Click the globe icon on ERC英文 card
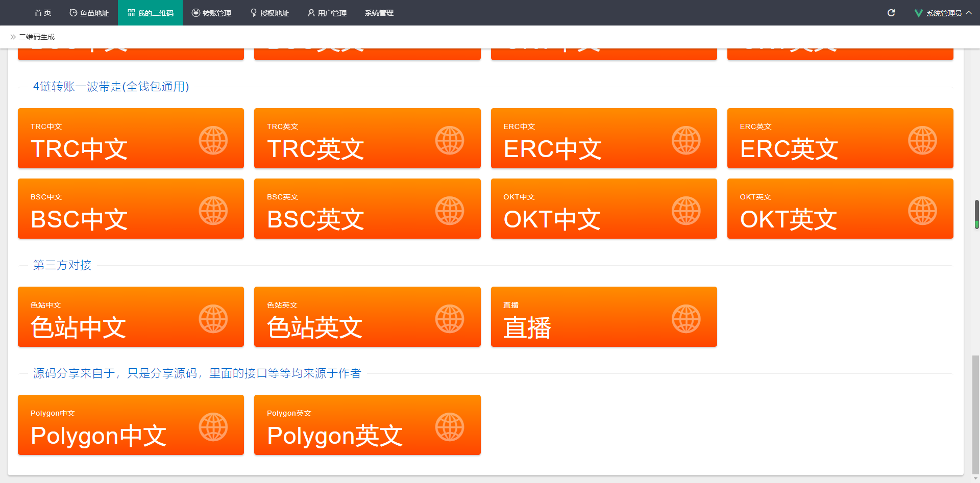980x483 pixels. (923, 140)
